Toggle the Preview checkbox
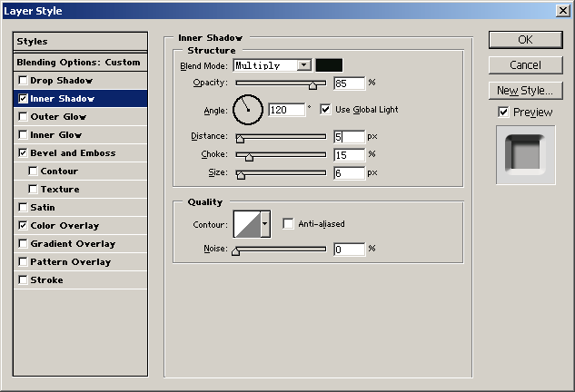 pyautogui.click(x=503, y=113)
